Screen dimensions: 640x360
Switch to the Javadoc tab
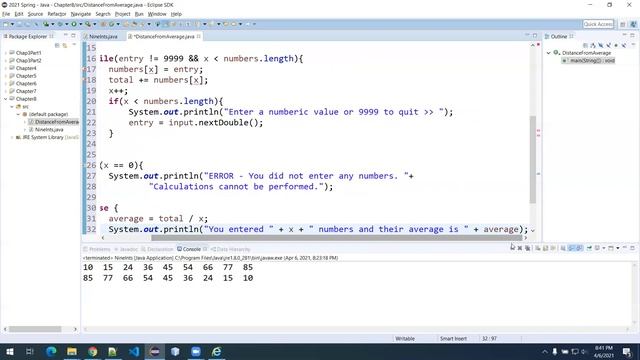[126, 249]
